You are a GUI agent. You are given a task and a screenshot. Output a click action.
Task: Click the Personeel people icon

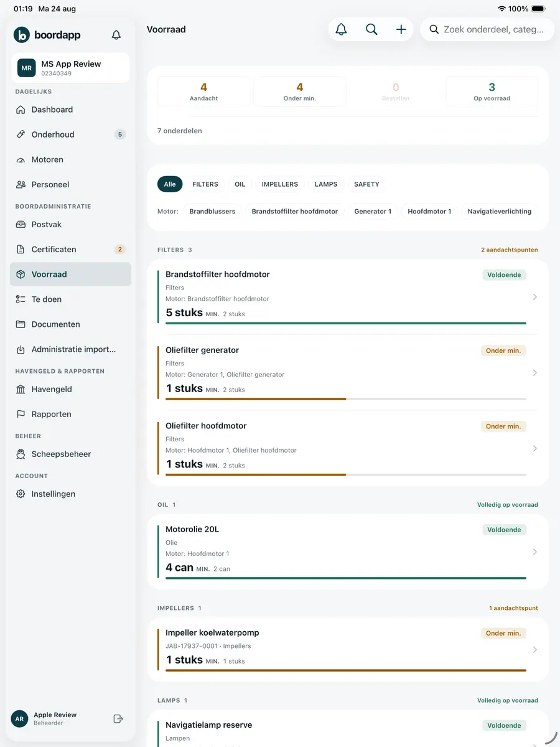point(21,184)
